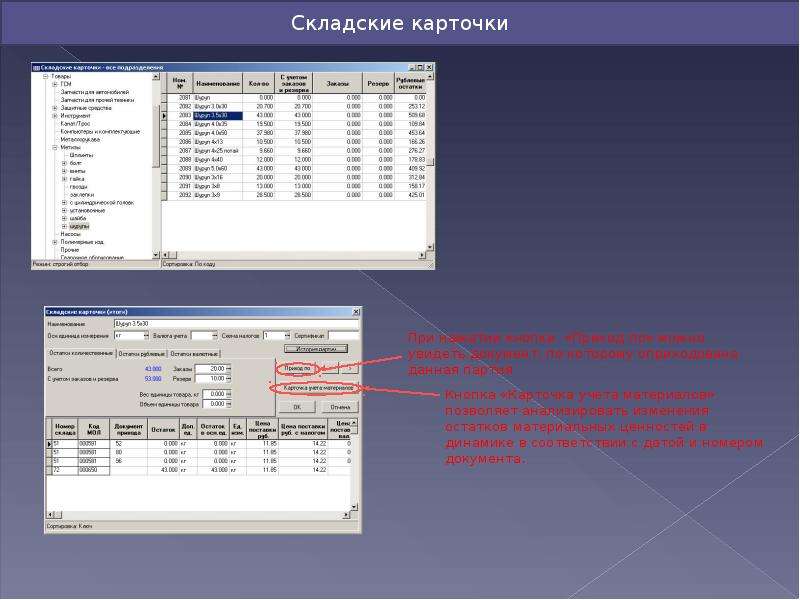
Task: Select the шурупы tree item
Action: coord(80,226)
